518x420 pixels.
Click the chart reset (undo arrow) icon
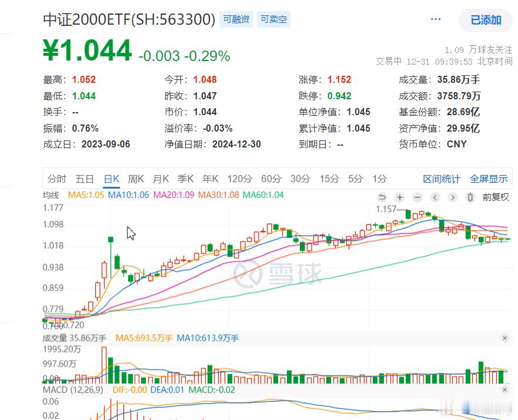coord(382,197)
